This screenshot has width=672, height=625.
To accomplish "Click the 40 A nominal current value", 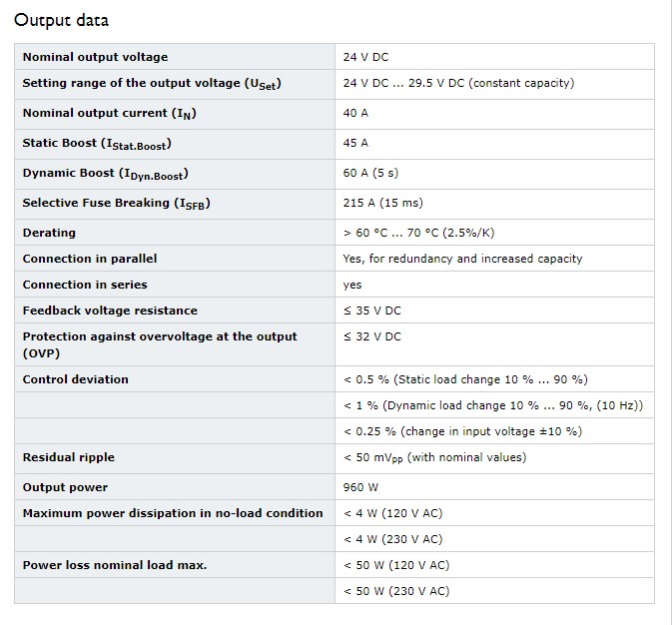I will pyautogui.click(x=355, y=113).
